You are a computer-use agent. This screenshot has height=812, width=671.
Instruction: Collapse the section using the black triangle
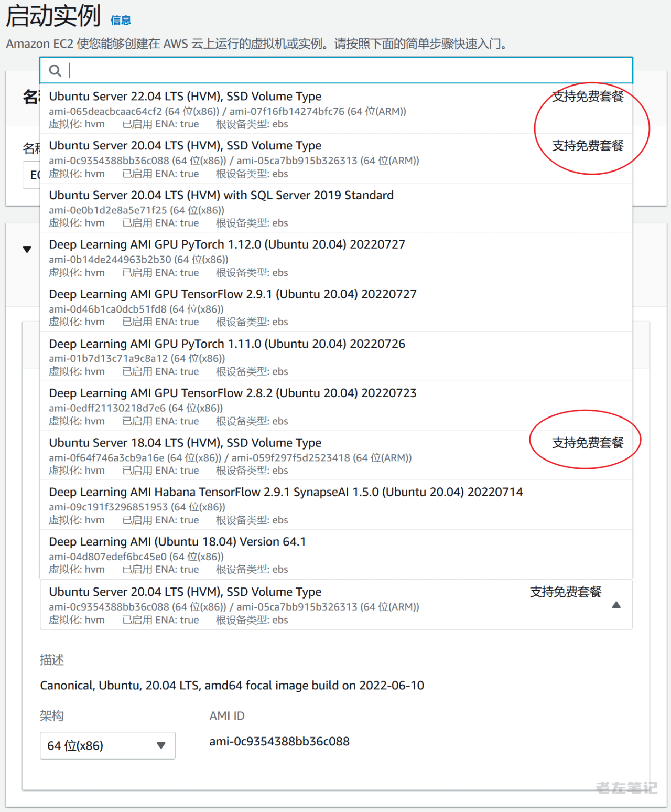coord(27,249)
